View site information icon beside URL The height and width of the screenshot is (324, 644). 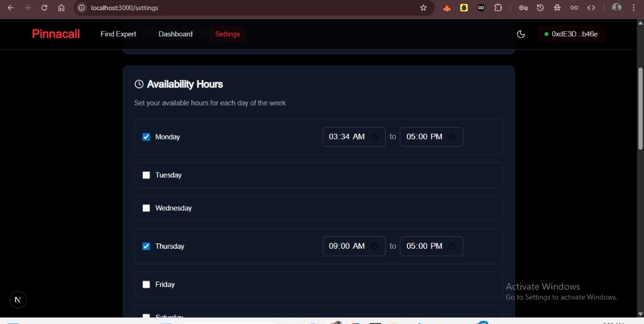click(x=82, y=8)
